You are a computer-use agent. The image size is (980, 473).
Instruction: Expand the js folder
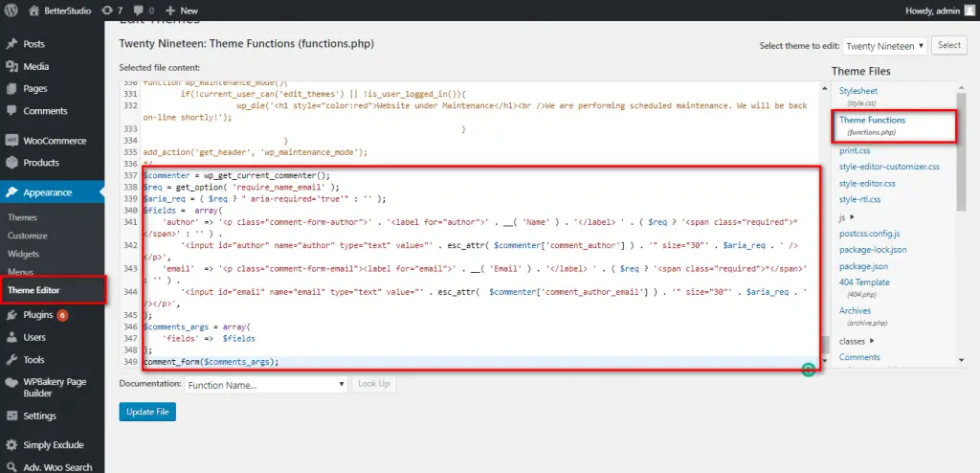pos(847,217)
